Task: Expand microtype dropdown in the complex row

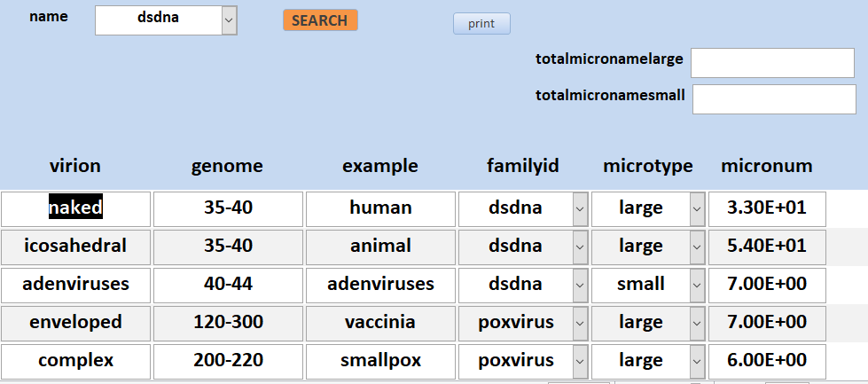Action: coord(697,362)
